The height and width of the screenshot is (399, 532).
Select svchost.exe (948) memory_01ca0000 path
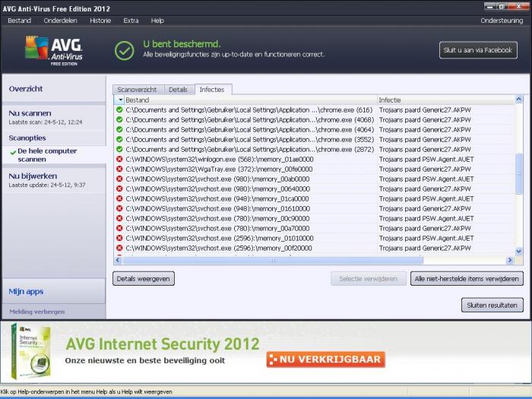[217, 198]
